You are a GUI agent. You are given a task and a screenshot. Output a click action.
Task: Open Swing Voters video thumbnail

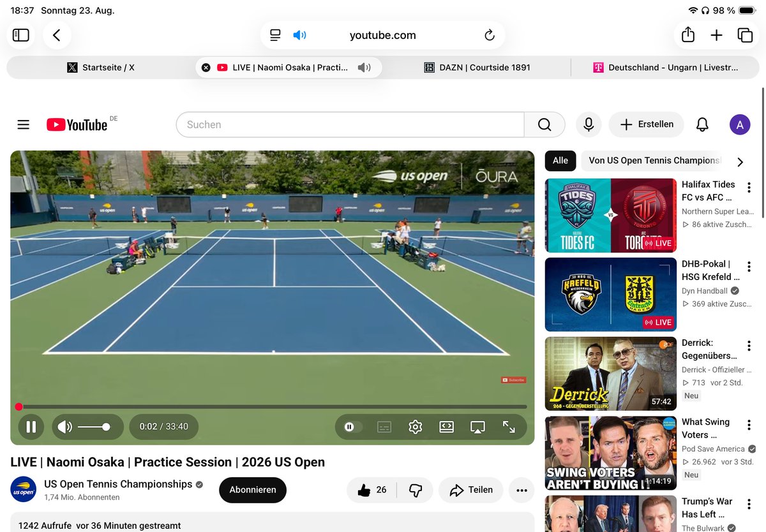(611, 453)
